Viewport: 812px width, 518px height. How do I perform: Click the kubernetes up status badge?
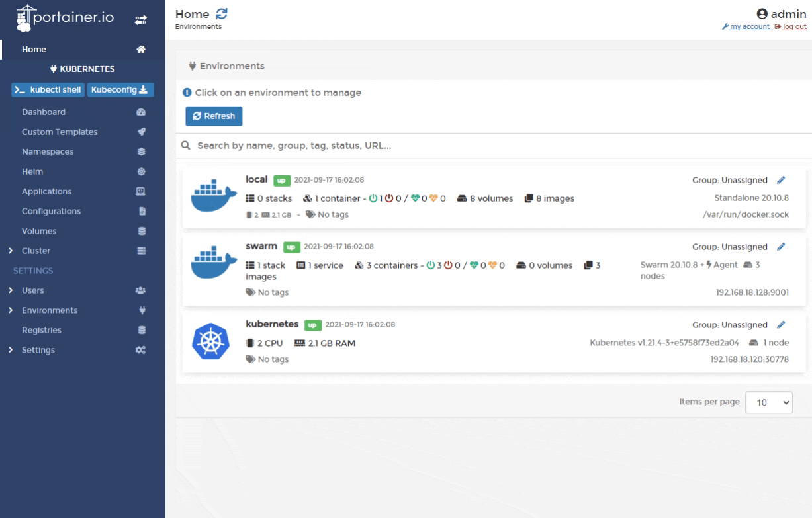coord(312,325)
